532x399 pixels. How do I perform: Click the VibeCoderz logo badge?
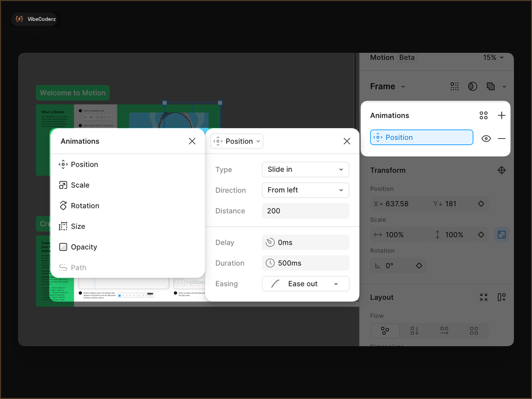[x=35, y=19]
